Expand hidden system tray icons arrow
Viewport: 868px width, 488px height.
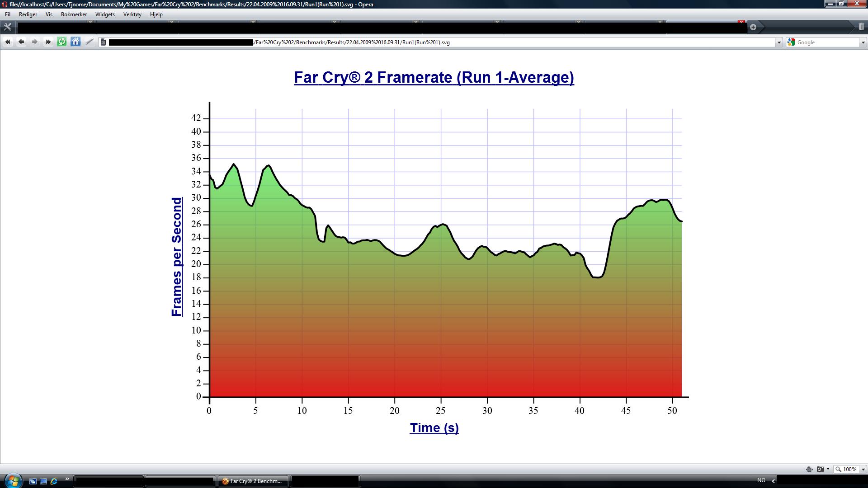(774, 481)
